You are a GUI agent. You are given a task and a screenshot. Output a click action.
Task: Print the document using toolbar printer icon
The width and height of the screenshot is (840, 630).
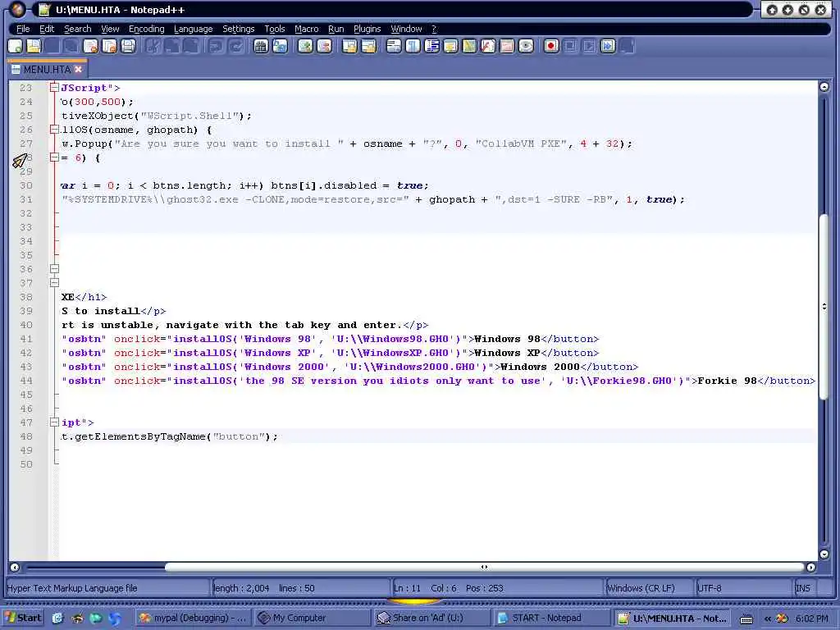click(128, 46)
